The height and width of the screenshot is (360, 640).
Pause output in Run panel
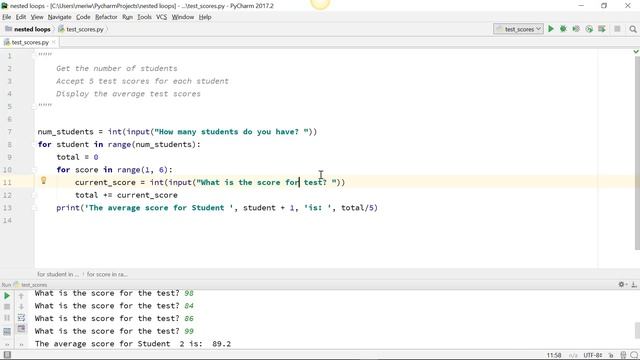[x=7, y=318]
